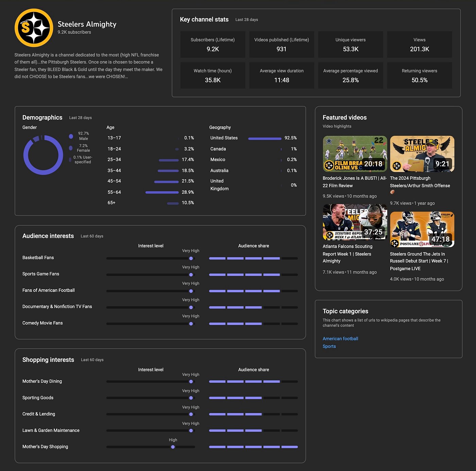Click Mother's Day Dining interest slider
The image size is (476, 471).
click(x=151, y=382)
